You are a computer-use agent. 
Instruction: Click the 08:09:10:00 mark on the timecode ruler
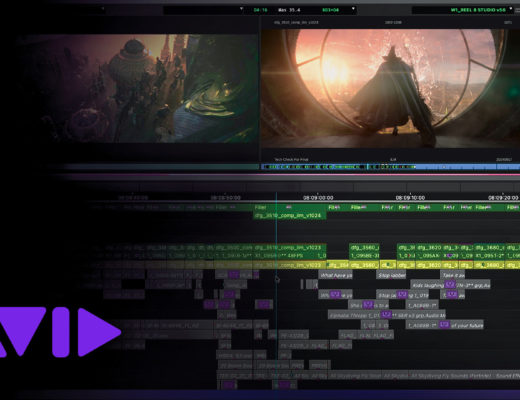click(410, 198)
